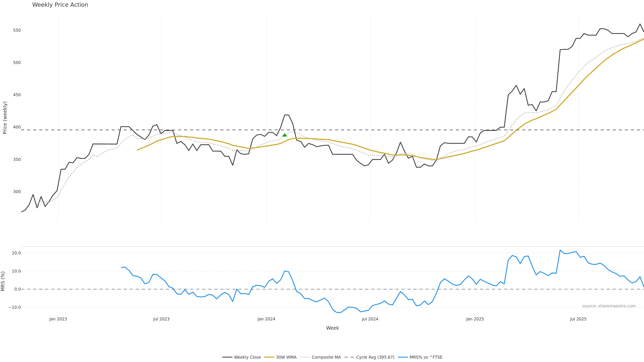Click the blue MRS% legend line swatch
The width and height of the screenshot is (644, 362).
pyautogui.click(x=403, y=357)
